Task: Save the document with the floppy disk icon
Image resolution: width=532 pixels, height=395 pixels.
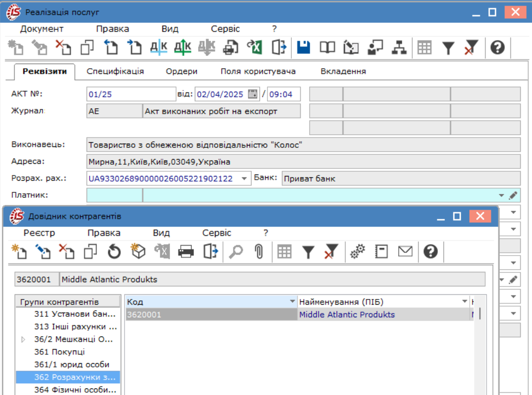Action: (x=303, y=47)
